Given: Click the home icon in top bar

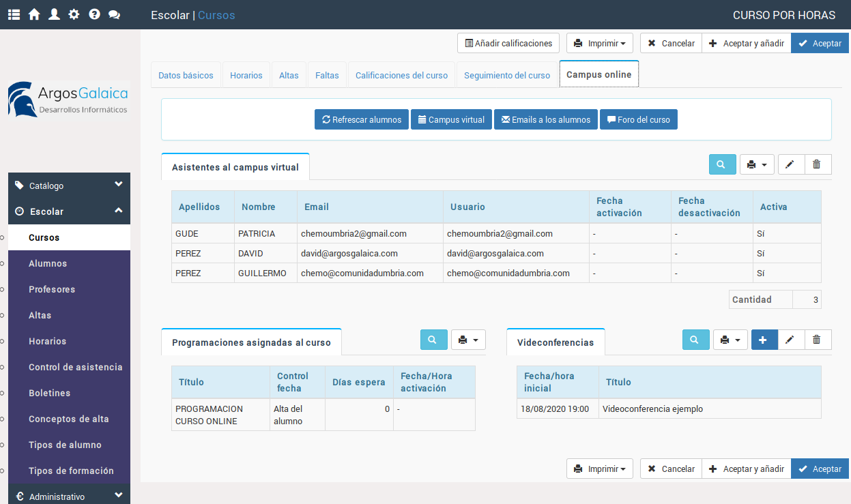Looking at the screenshot, I should (x=34, y=14).
